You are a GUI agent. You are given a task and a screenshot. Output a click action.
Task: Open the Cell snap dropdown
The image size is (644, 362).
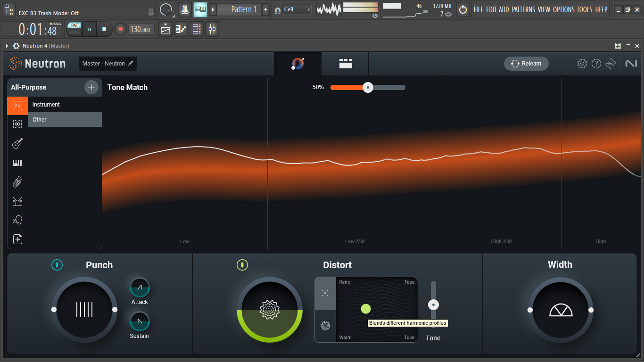pyautogui.click(x=297, y=9)
